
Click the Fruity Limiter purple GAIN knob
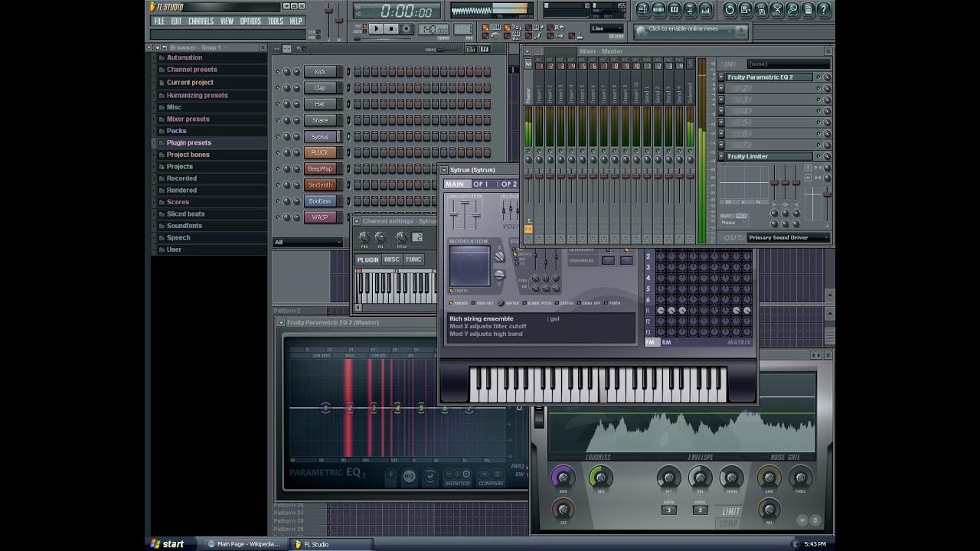point(563,478)
